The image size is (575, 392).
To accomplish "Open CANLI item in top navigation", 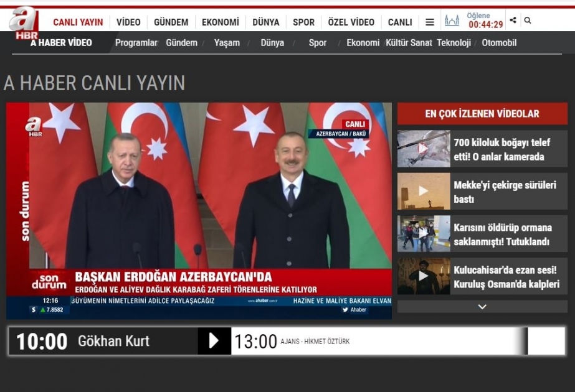I will click(400, 22).
